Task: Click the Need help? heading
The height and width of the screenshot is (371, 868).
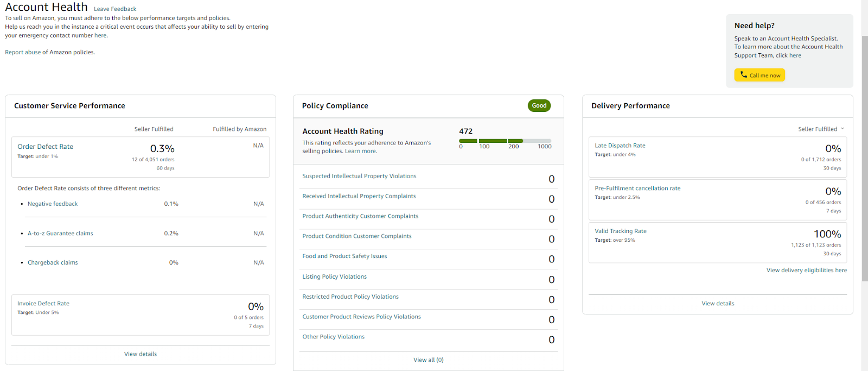Action: (754, 26)
